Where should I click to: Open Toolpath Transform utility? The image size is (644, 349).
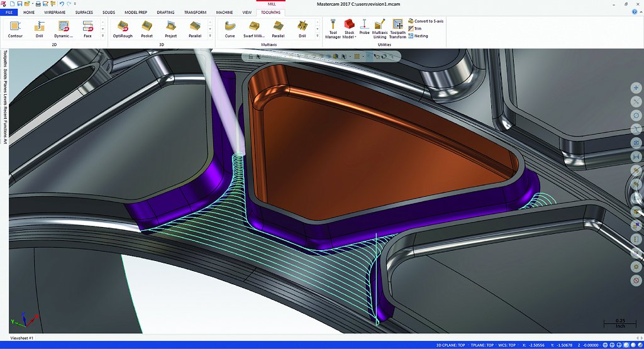click(x=397, y=28)
